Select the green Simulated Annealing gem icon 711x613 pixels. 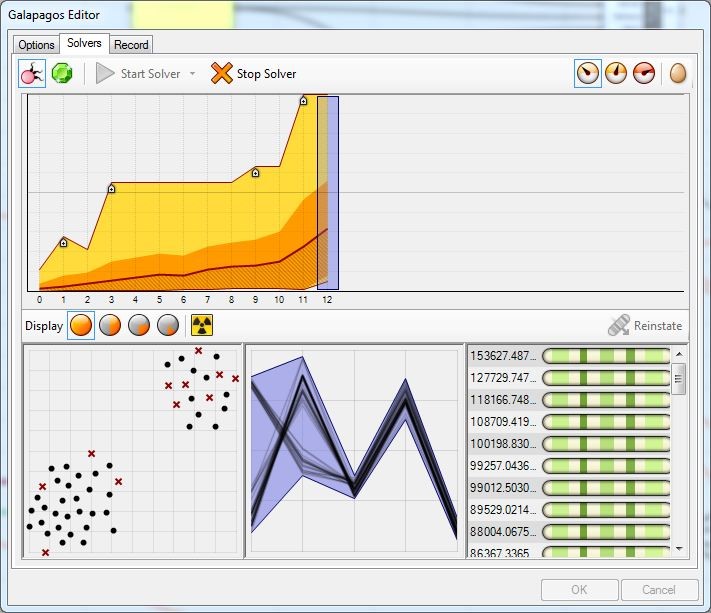62,73
